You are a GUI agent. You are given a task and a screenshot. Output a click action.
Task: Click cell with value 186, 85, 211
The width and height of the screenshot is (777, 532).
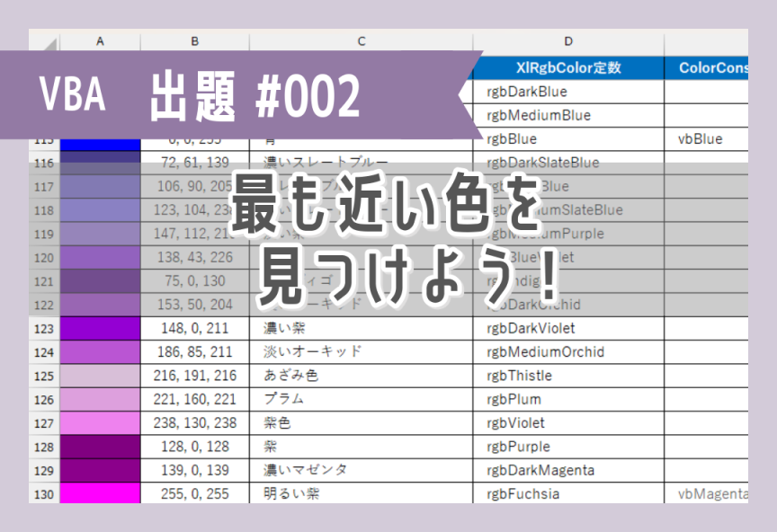(195, 352)
